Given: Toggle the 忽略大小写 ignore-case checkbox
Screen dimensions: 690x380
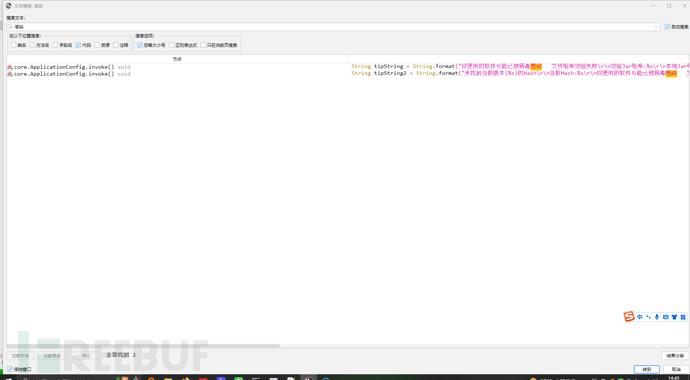Looking at the screenshot, I should [x=139, y=45].
